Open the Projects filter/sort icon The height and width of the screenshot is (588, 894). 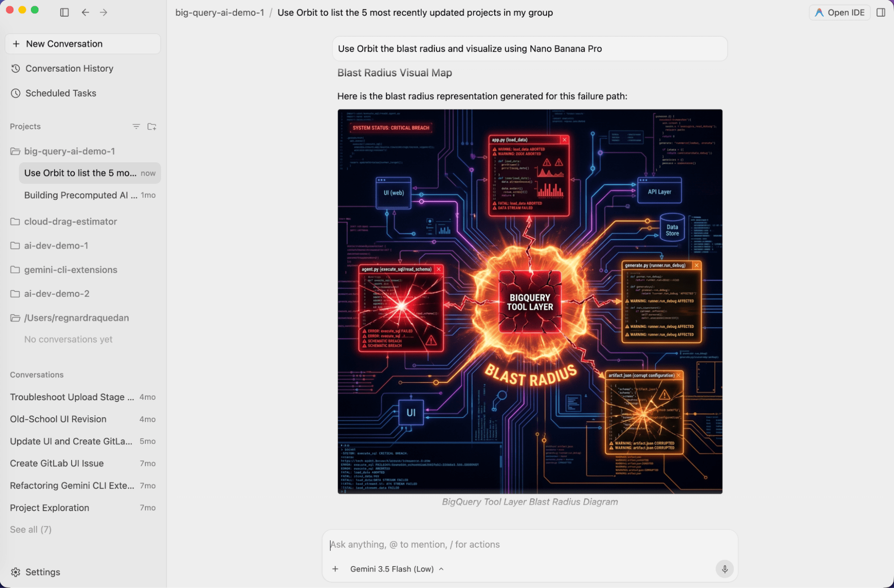pos(136,127)
